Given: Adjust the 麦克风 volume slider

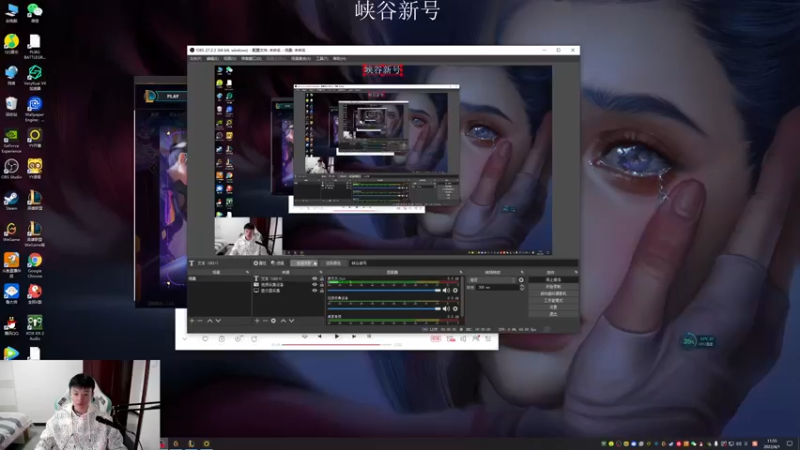Looking at the screenshot, I should (384, 290).
